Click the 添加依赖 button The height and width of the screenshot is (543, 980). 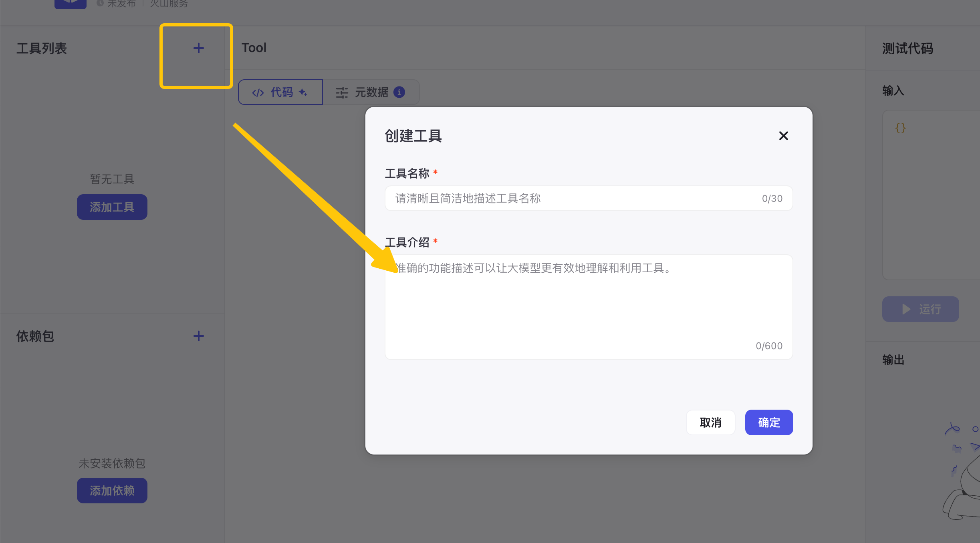pos(112,491)
